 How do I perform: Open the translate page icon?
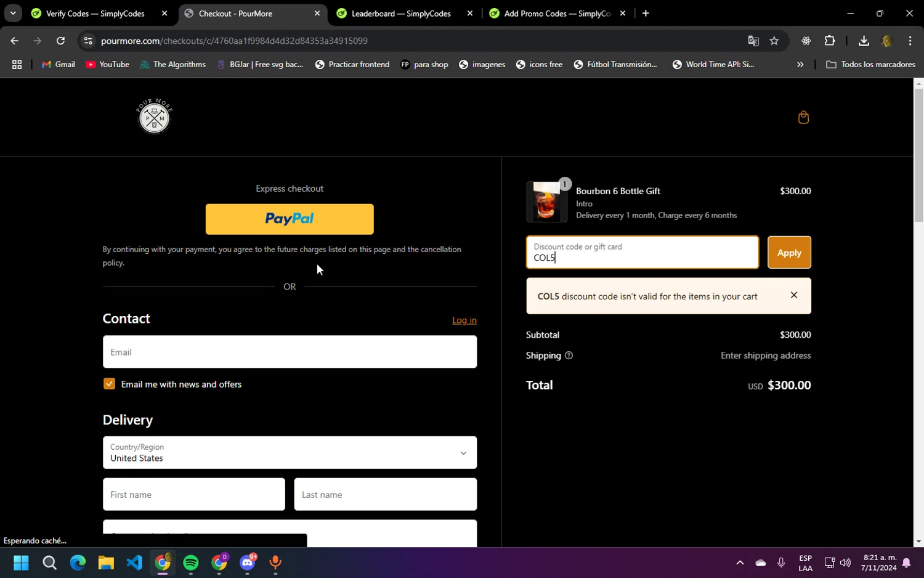tap(753, 41)
